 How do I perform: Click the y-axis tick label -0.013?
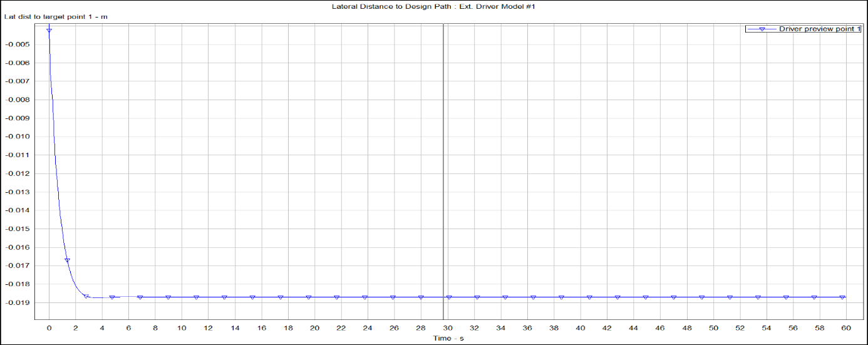[18, 192]
